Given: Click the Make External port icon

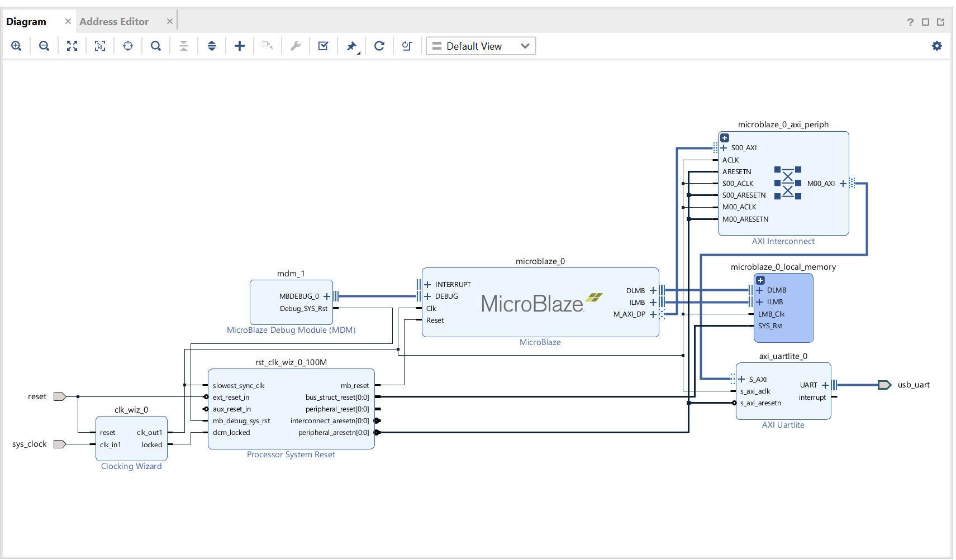Looking at the screenshot, I should tap(268, 46).
